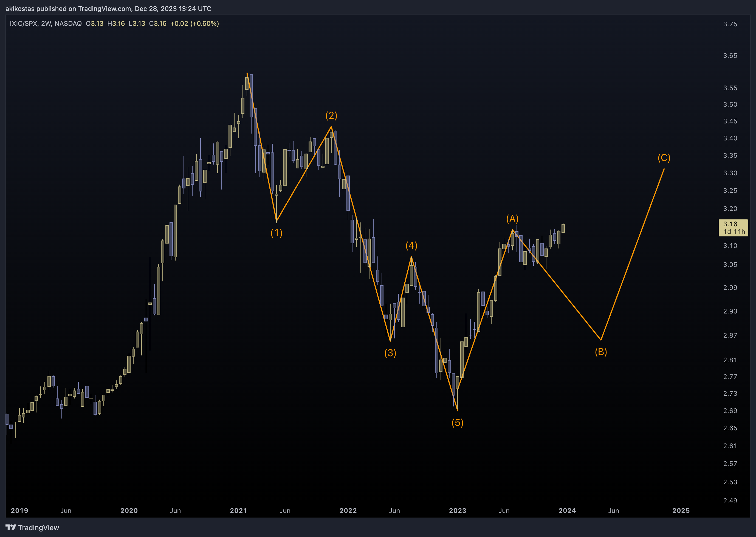Image resolution: width=756 pixels, height=537 pixels.
Task: Click the 2.65 price axis label
Action: 730,428
